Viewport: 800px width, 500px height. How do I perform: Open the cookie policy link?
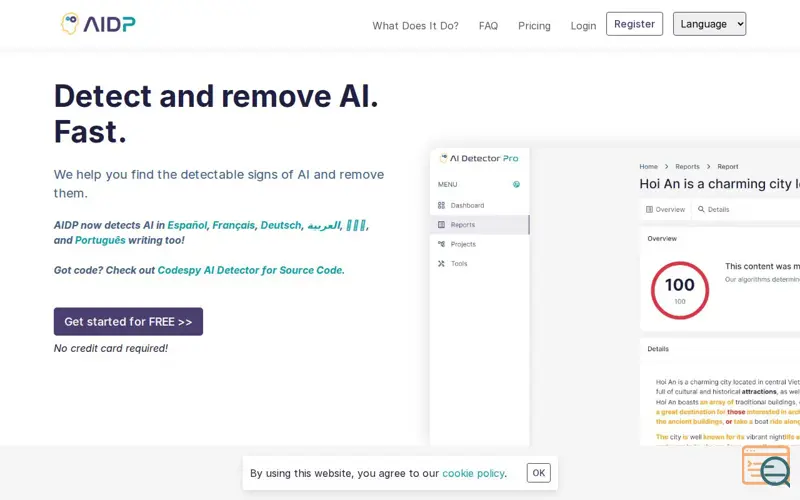pyautogui.click(x=473, y=473)
